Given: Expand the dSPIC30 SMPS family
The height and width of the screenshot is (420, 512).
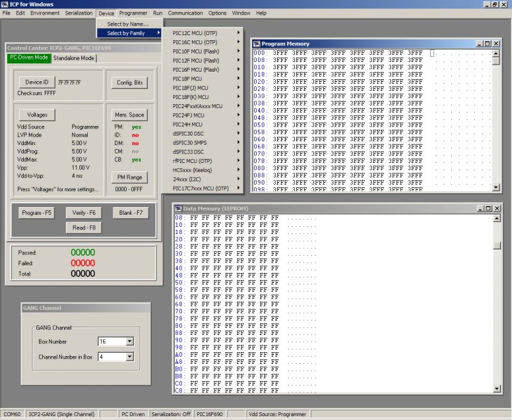Looking at the screenshot, I should click(x=202, y=143).
